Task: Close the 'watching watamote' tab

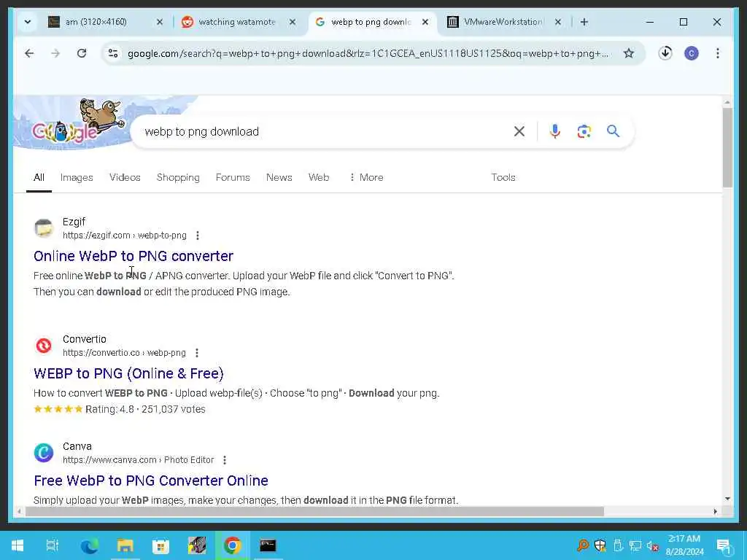Action: pyautogui.click(x=293, y=22)
